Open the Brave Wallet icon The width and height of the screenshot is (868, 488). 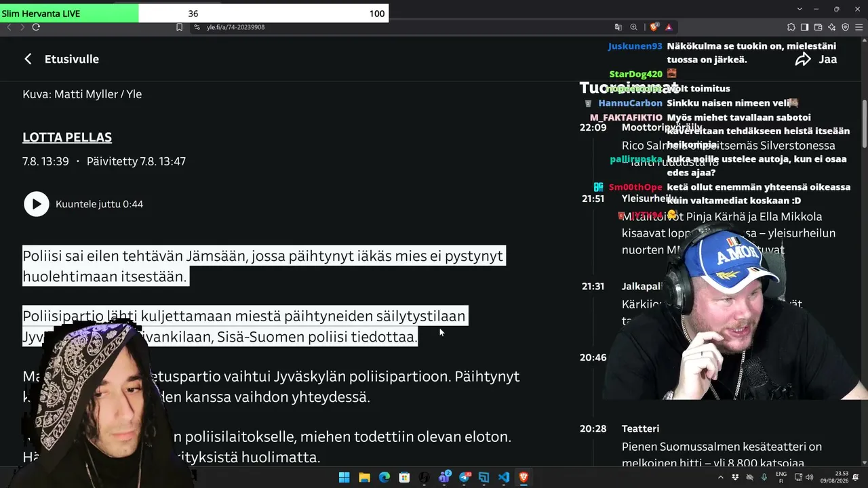818,27
